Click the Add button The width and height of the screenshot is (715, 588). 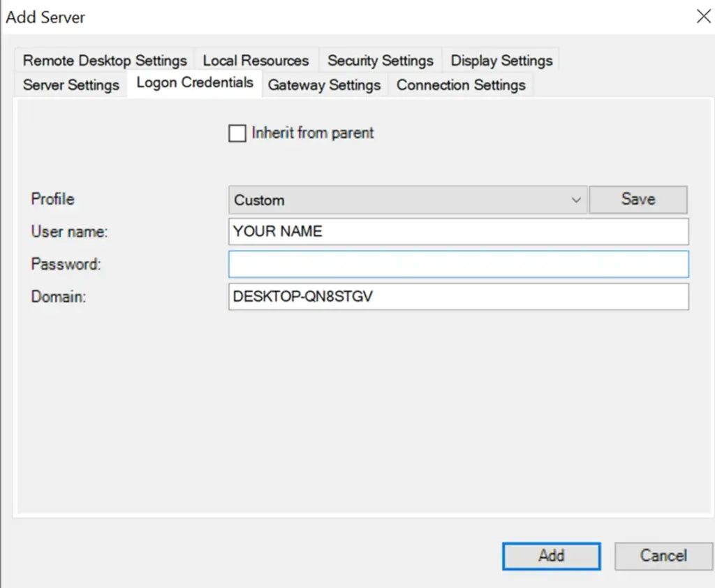[551, 556]
